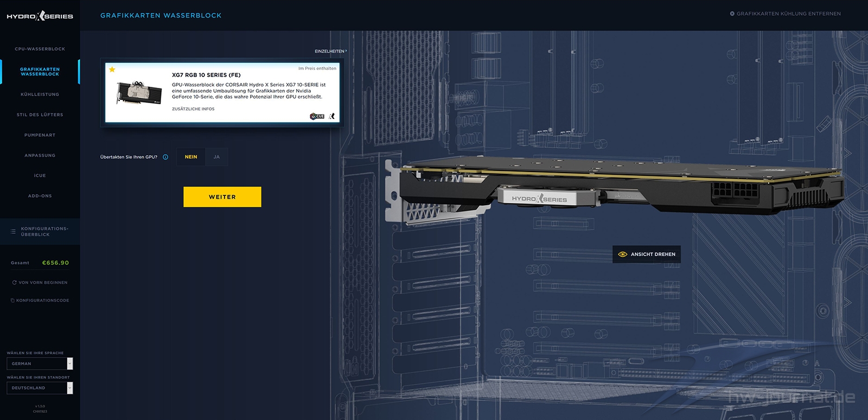
Task: Expand Einzelheiten details link
Action: pyautogui.click(x=330, y=51)
